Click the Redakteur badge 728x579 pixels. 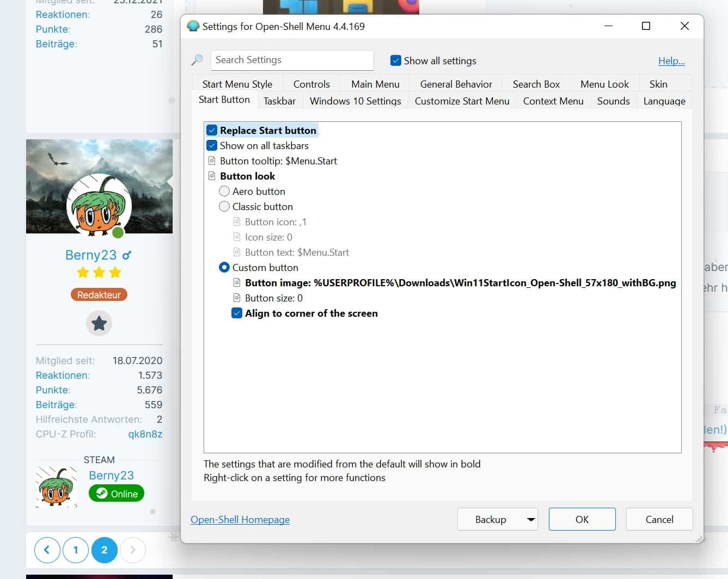pyautogui.click(x=99, y=294)
